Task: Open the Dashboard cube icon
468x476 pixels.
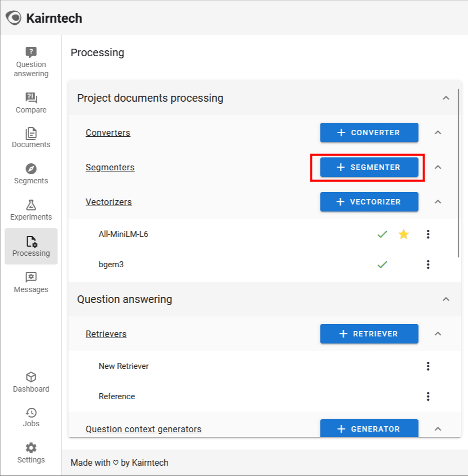Action: coord(31,377)
